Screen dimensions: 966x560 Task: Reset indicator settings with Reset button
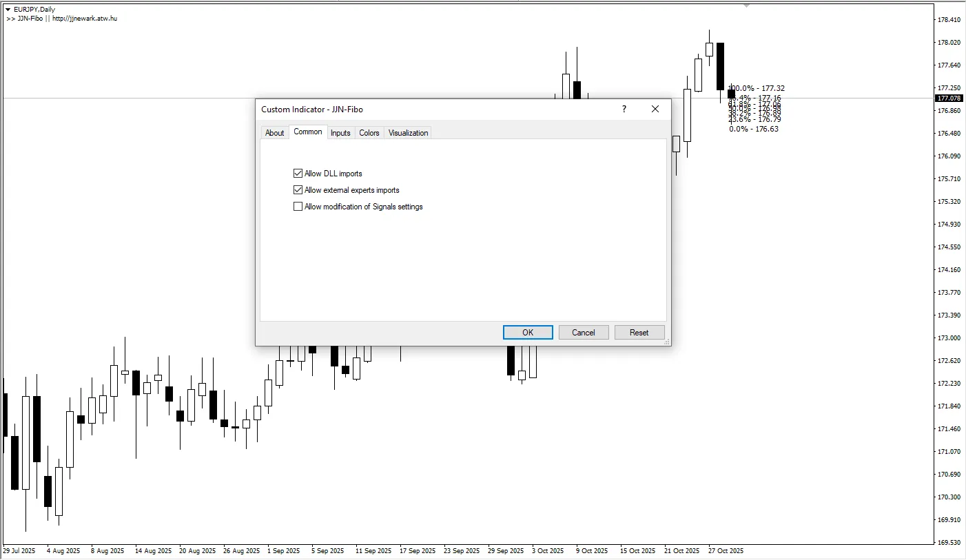639,333
